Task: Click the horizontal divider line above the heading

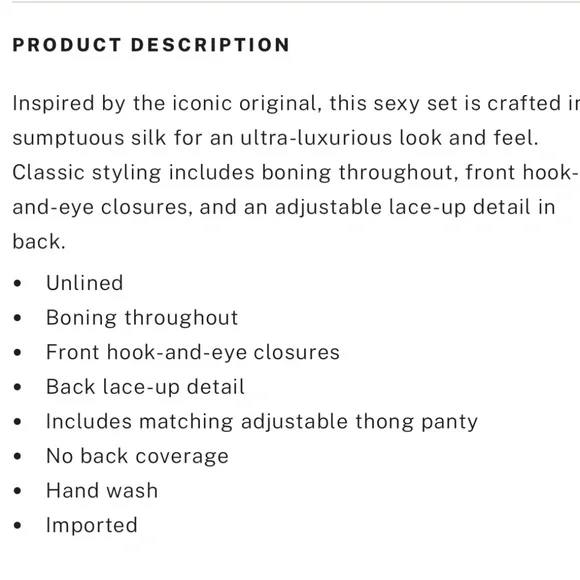Action: coord(296,2)
